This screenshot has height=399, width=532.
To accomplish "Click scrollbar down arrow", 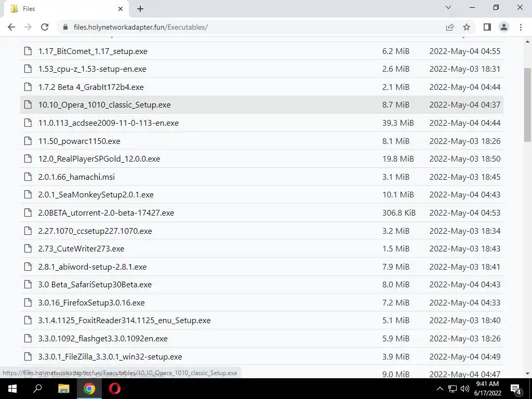I will coord(528,374).
